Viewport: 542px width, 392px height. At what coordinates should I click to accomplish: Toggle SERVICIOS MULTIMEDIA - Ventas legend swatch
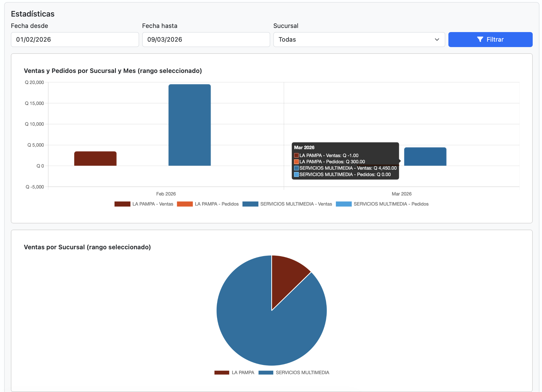pyautogui.click(x=250, y=204)
